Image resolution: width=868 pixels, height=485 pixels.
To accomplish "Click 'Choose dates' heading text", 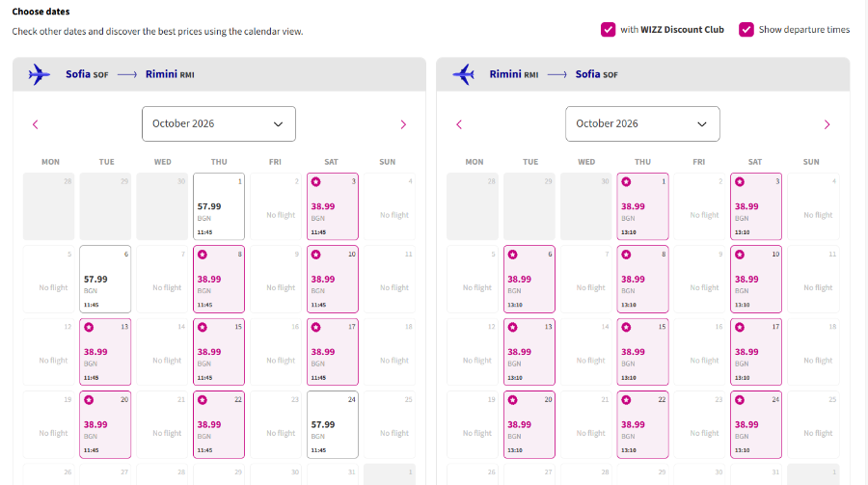I will (41, 11).
